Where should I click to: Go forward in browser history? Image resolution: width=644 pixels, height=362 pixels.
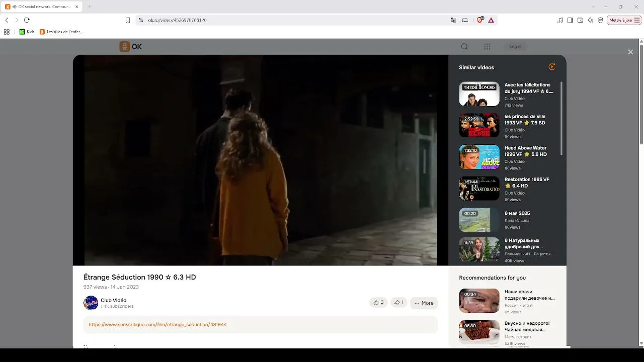click(x=17, y=20)
